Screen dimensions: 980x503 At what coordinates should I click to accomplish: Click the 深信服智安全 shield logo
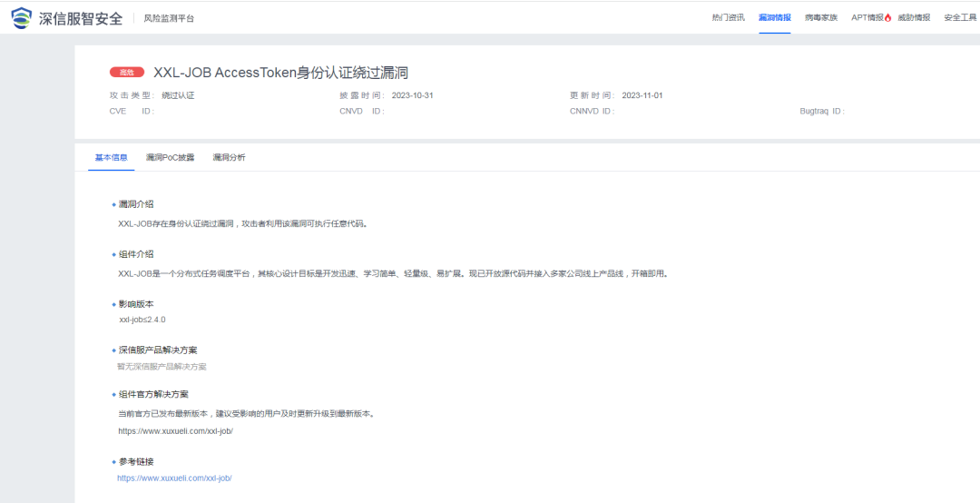(22, 18)
